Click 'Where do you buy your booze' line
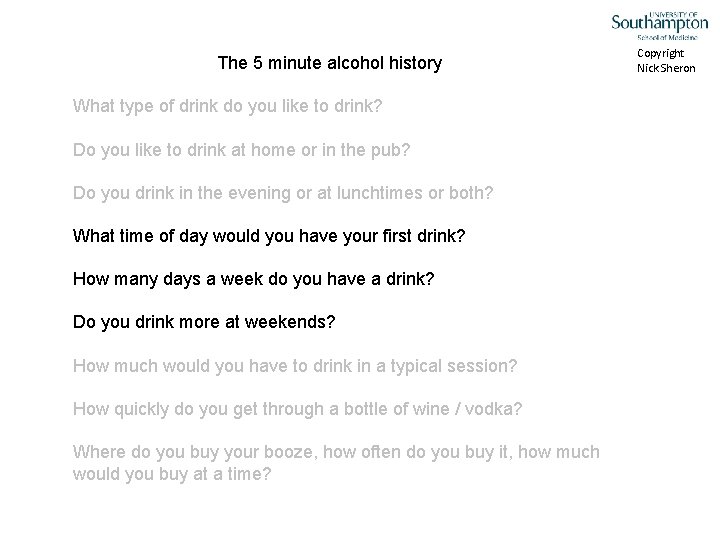The width and height of the screenshot is (720, 540). [336, 452]
